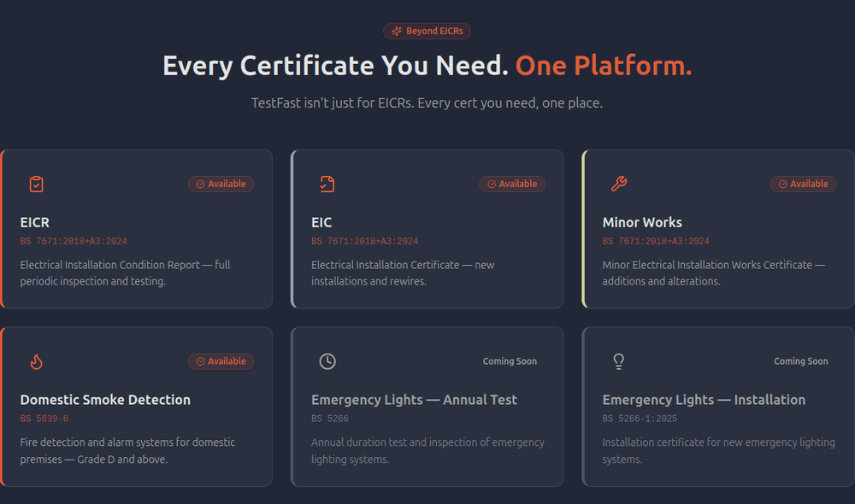Click Coming Soon on the Installation card
The image size is (855, 504).
801,361
